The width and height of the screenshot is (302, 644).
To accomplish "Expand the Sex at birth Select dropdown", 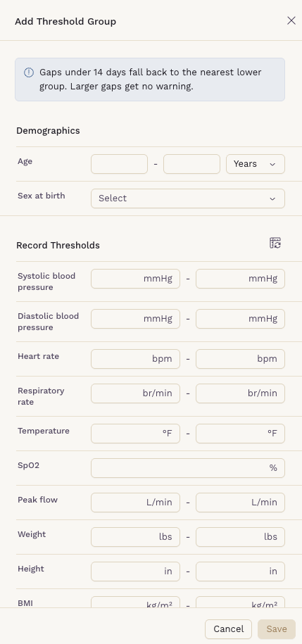I will pyautogui.click(x=188, y=198).
